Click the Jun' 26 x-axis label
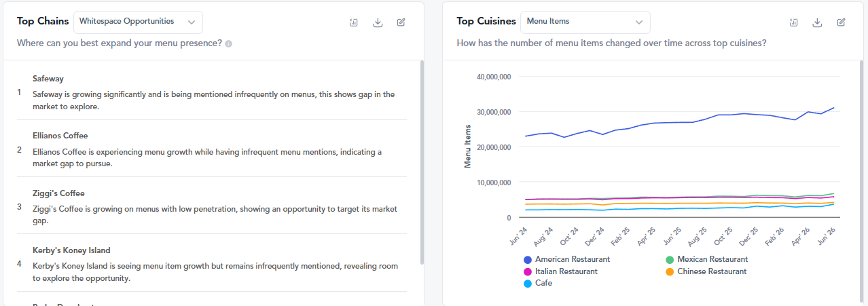 click(x=827, y=235)
